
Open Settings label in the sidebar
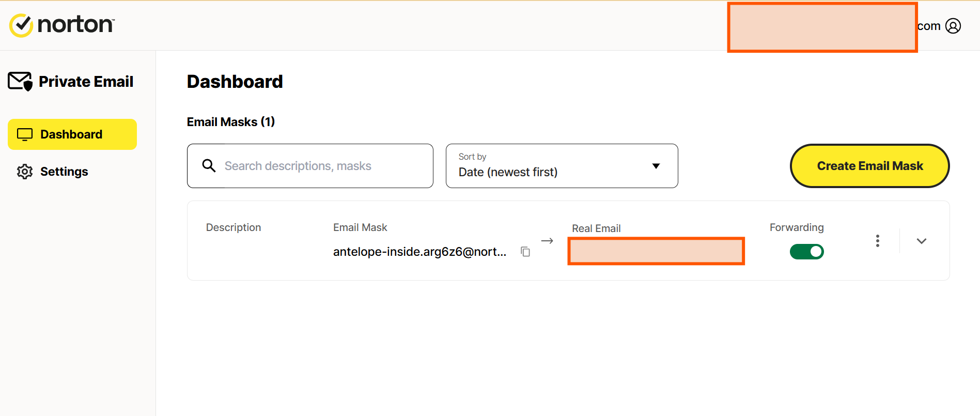click(x=64, y=172)
